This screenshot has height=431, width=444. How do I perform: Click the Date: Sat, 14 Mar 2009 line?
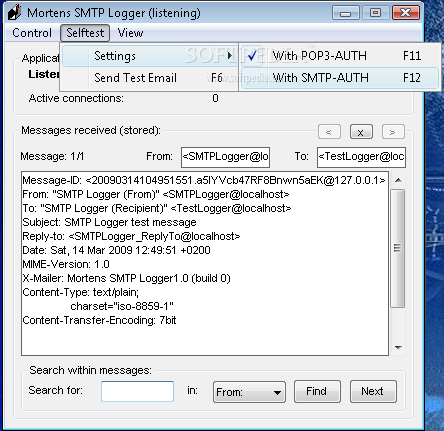click(116, 250)
